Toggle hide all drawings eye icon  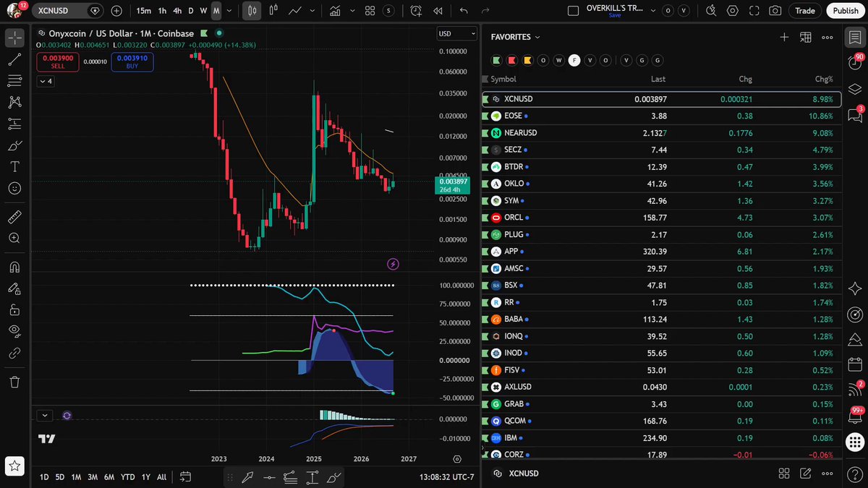click(14, 332)
